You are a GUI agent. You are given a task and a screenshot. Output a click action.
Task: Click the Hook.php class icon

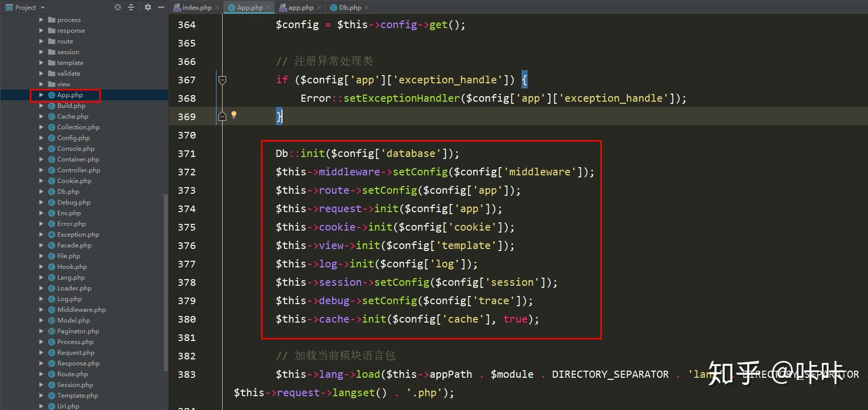tap(52, 267)
